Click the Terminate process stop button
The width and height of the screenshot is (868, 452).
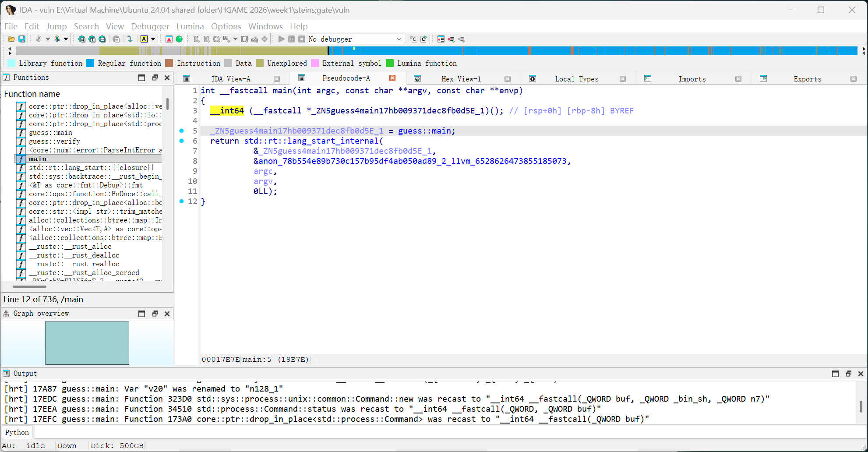click(302, 39)
